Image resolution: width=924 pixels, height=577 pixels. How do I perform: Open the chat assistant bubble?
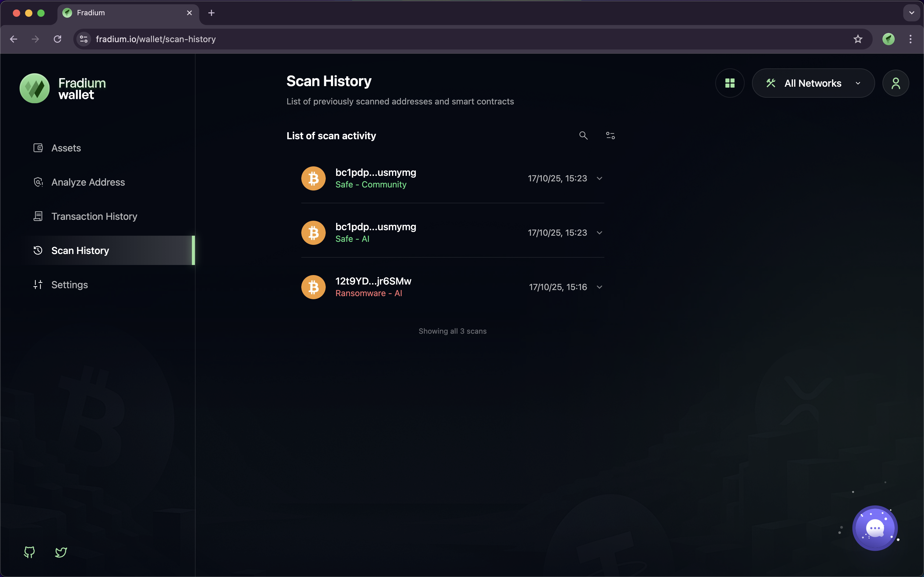tap(875, 528)
